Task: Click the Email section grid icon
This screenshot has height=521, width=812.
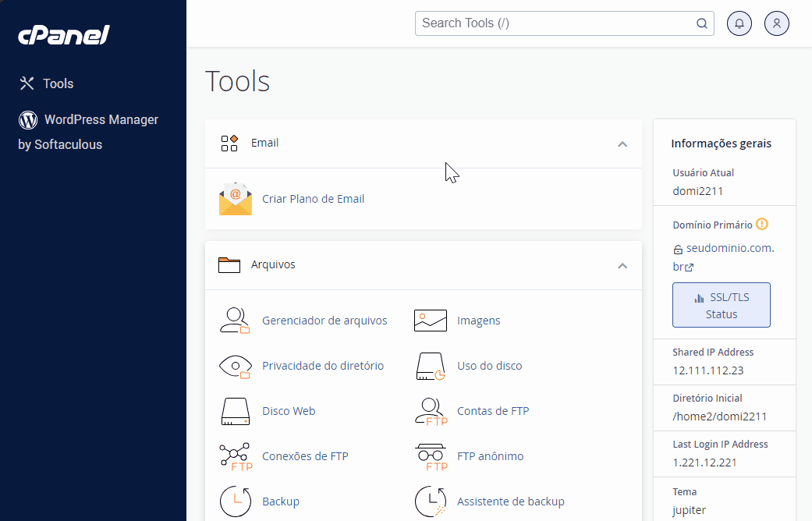Action: point(229,143)
